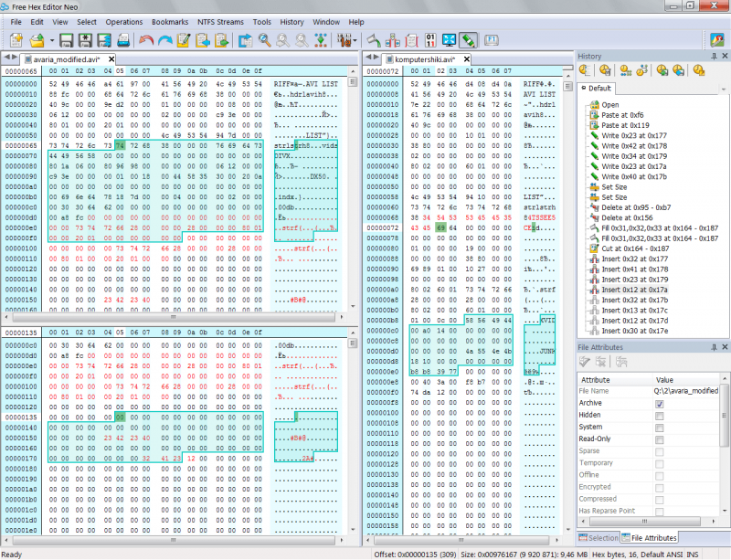731x560 pixels.
Task: Click the red Undo arrow
Action: (146, 40)
